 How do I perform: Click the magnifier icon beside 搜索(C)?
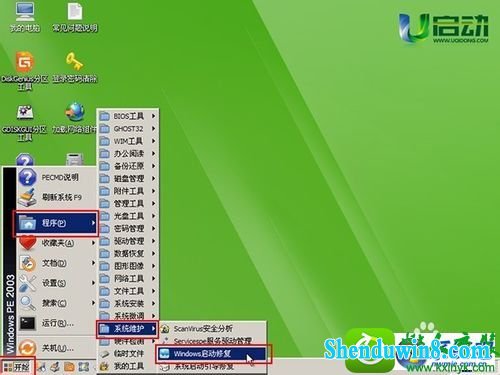[27, 303]
